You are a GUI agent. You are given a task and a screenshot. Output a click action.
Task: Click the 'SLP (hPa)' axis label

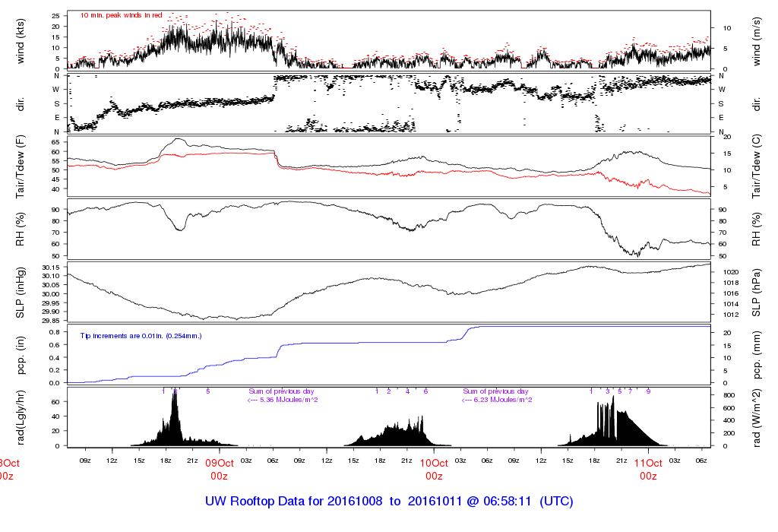point(756,293)
